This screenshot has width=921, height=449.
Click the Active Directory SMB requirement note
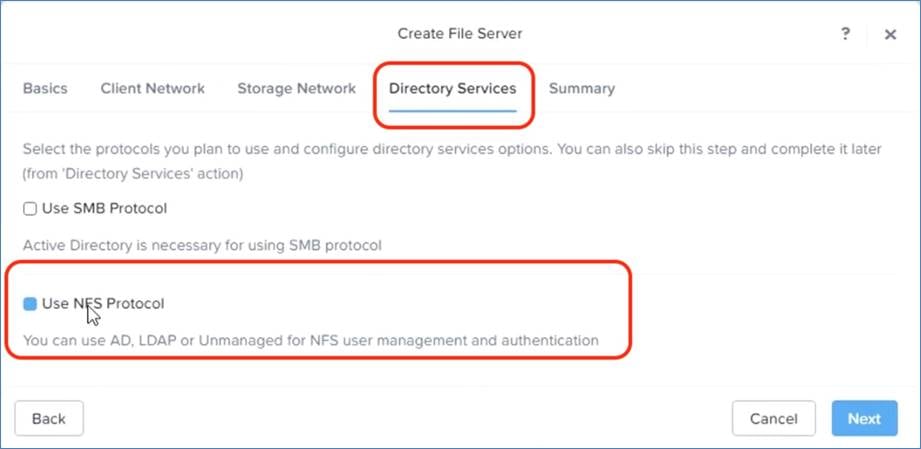tap(202, 245)
